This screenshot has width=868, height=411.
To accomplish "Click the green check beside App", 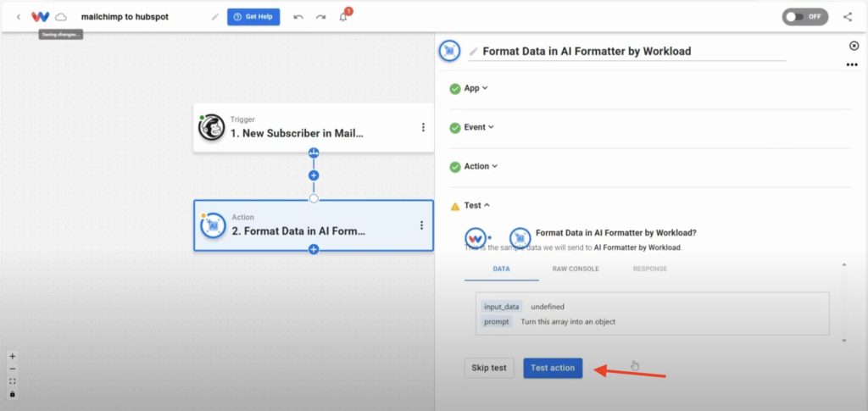I will [x=455, y=88].
